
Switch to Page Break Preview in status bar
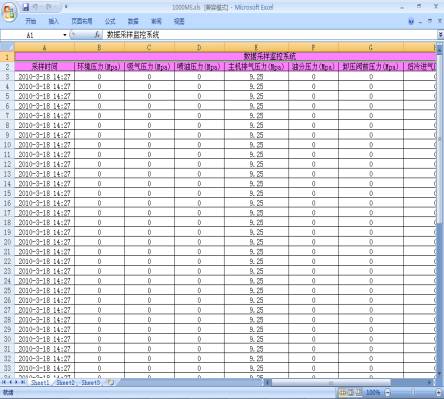(x=359, y=392)
